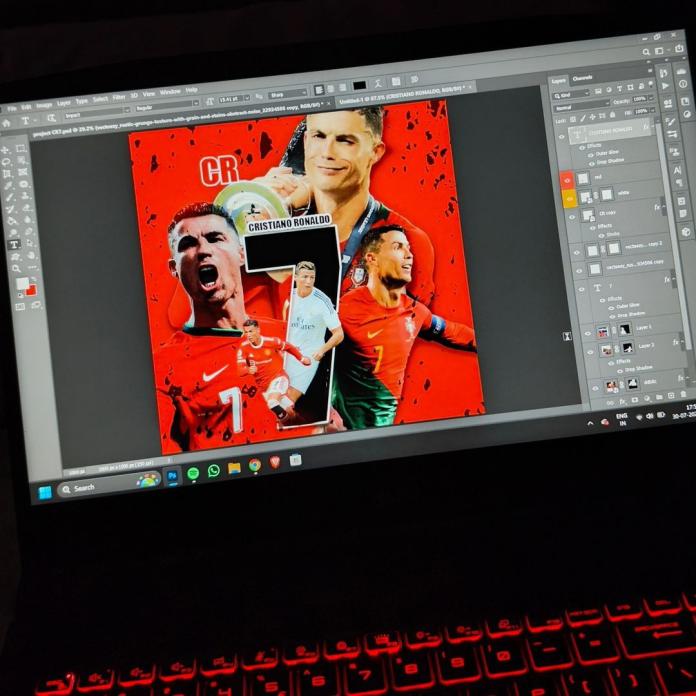Open the warp text icon
Image resolution: width=696 pixels, height=696 pixels.
[378, 83]
